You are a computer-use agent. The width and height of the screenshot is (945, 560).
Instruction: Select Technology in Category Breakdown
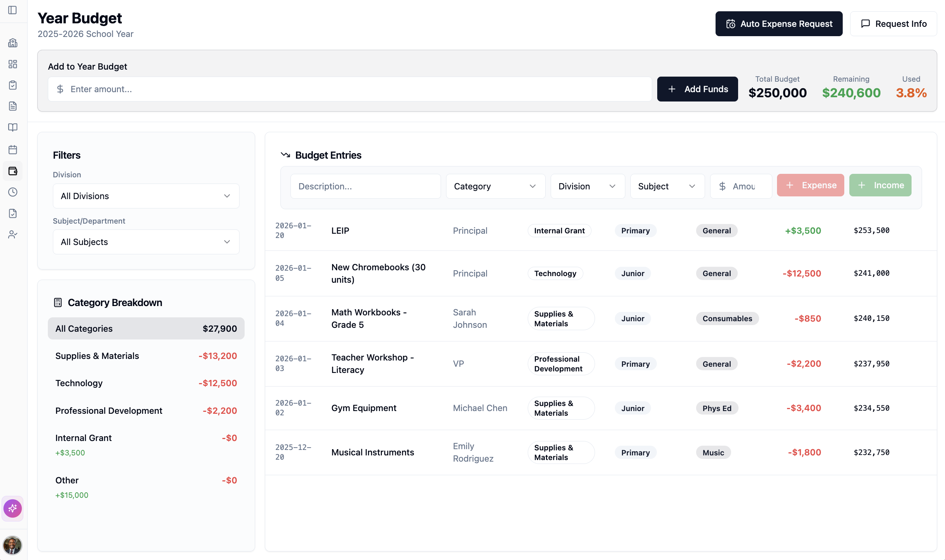[146, 383]
